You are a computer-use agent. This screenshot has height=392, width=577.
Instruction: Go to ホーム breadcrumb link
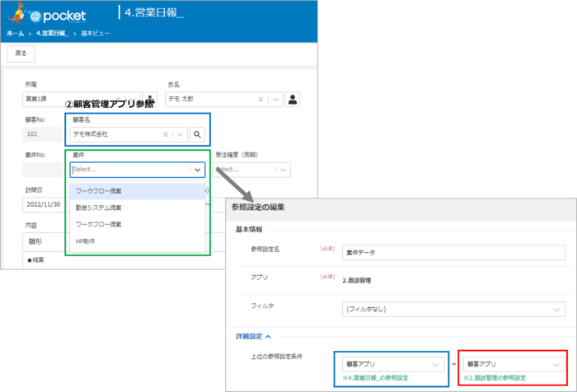(15, 34)
